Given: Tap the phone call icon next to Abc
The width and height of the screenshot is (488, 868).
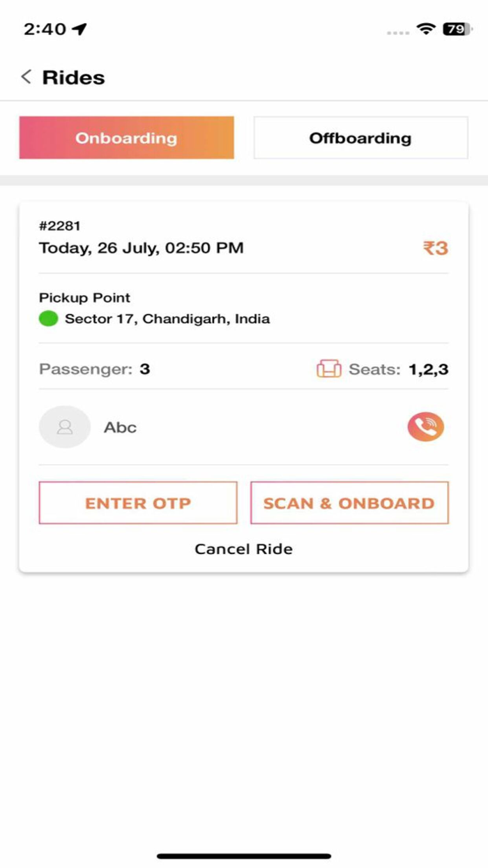Looking at the screenshot, I should click(x=425, y=427).
